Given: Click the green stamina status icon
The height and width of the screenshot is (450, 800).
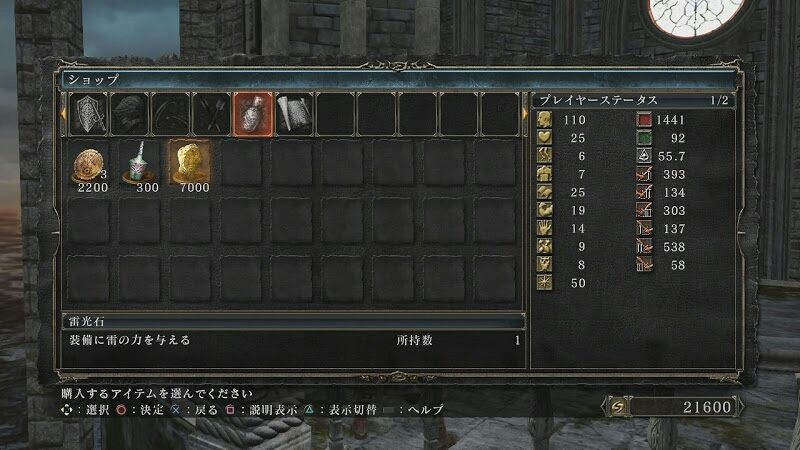Looking at the screenshot, I should click(x=644, y=138).
